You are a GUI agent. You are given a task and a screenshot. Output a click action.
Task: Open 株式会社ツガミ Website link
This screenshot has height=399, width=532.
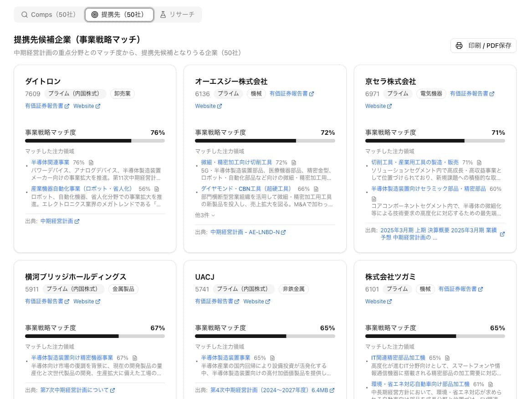click(379, 301)
